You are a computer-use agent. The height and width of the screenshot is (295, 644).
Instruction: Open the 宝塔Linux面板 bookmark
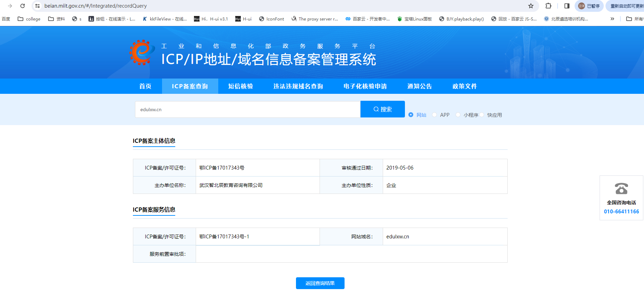[x=415, y=19]
